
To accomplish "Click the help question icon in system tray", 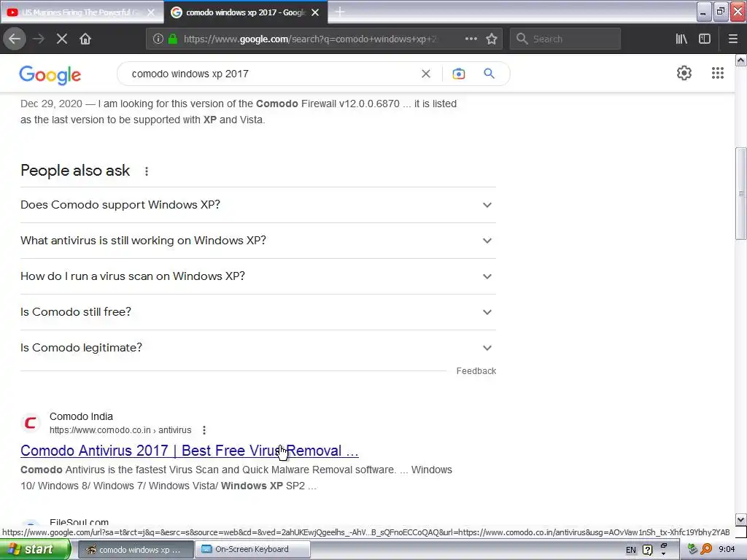I will pos(648,550).
